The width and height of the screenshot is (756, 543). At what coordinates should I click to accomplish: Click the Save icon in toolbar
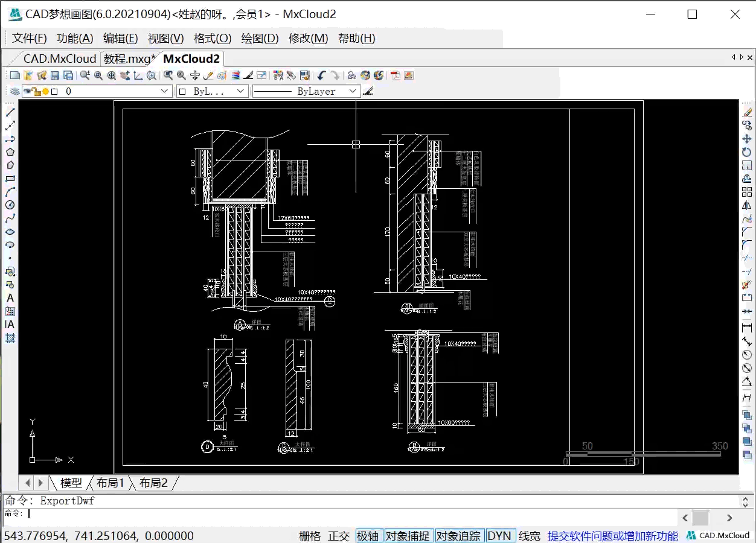pyautogui.click(x=55, y=75)
